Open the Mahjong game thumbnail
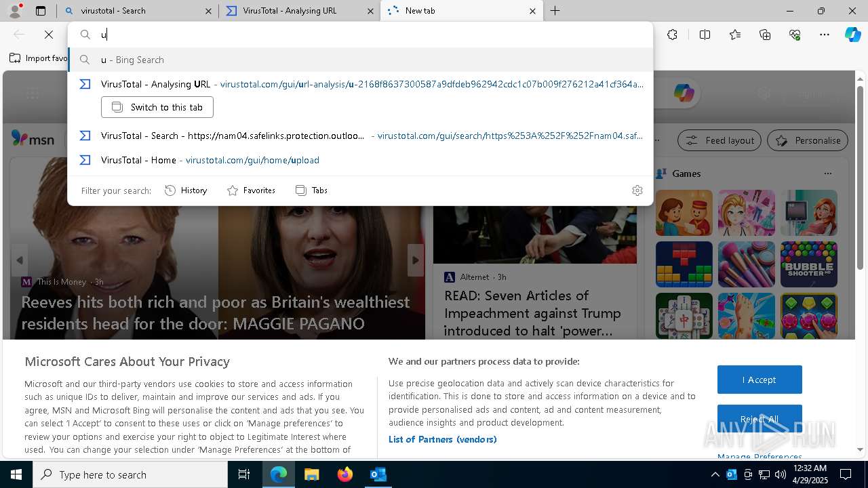 pos(684,316)
